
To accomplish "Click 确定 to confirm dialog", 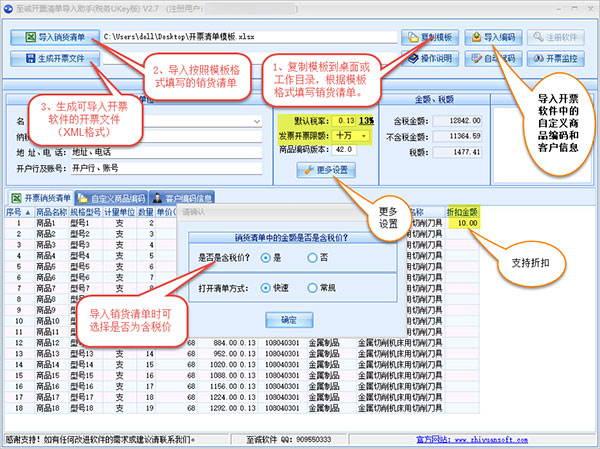I will 288,320.
